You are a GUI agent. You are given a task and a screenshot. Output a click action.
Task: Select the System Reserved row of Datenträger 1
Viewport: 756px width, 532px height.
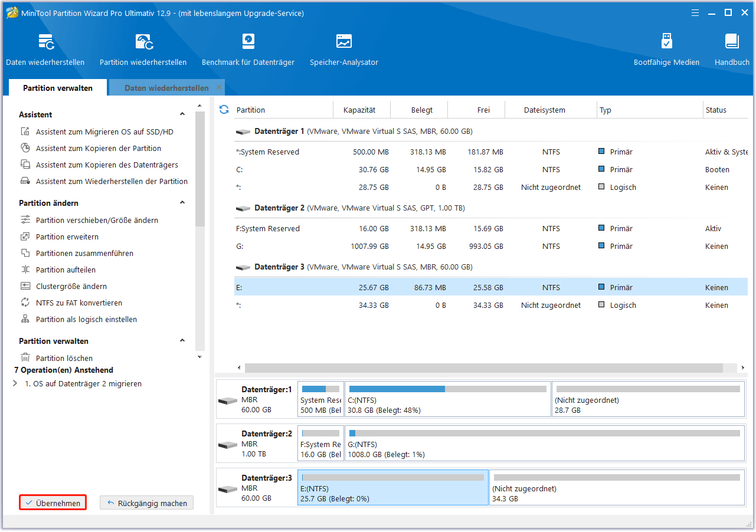491,152
